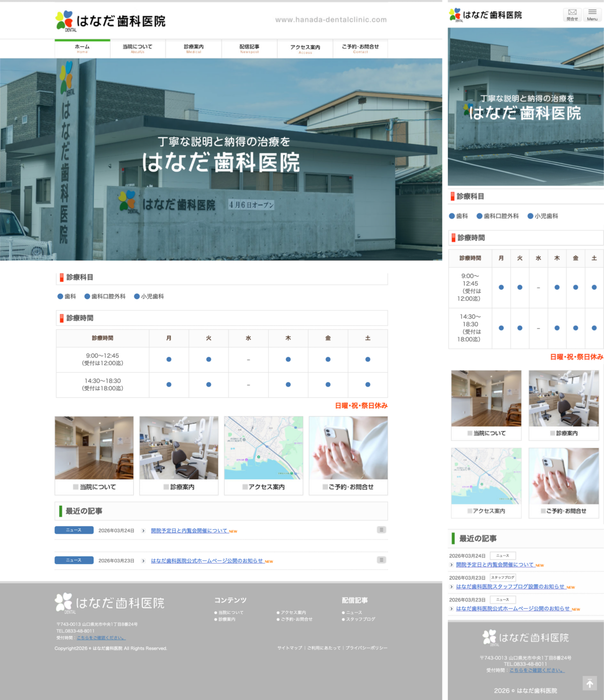Image resolution: width=604 pixels, height=700 pixels.
Task: Click the はなだ歯科医院 logo in desktop header
Action: 111,21
